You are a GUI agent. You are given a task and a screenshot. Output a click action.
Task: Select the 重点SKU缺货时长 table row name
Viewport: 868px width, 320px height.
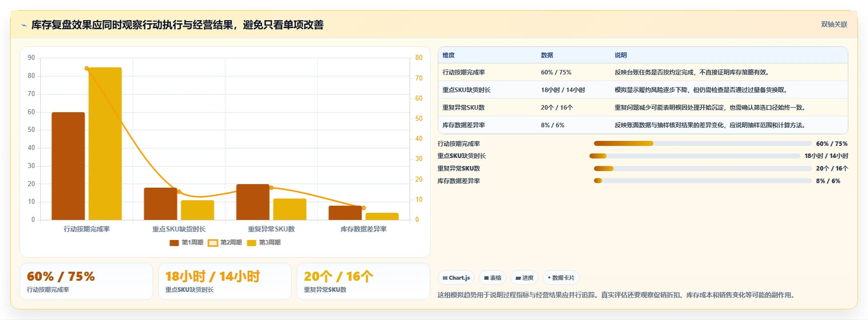[x=466, y=90]
